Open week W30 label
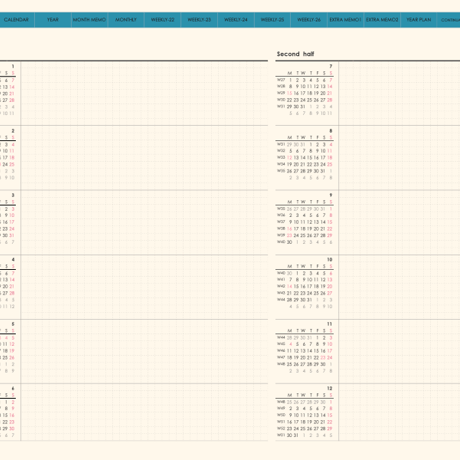The image size is (460, 460). point(281,100)
